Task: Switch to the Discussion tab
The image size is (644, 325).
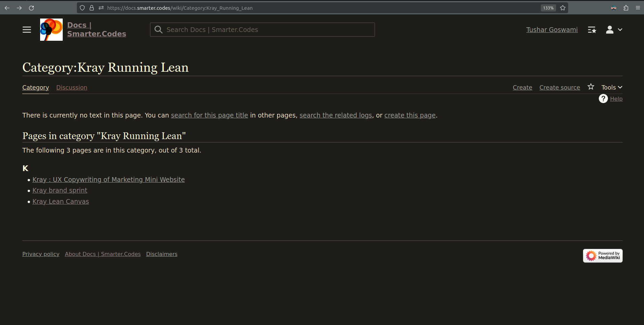Action: click(x=71, y=87)
